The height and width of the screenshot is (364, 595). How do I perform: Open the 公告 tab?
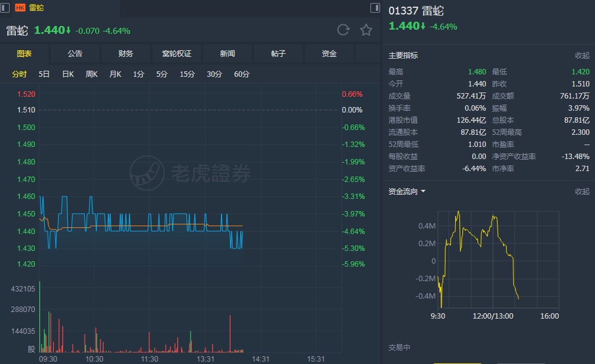[x=75, y=53]
